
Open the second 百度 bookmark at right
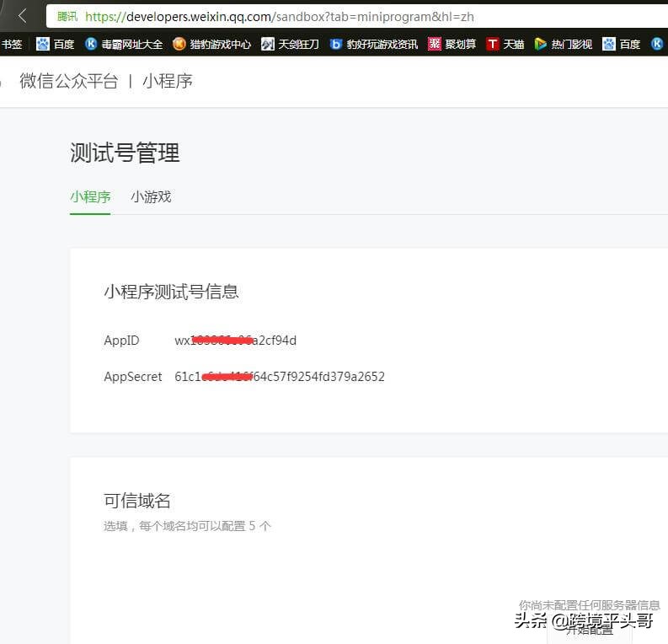pyautogui.click(x=621, y=44)
